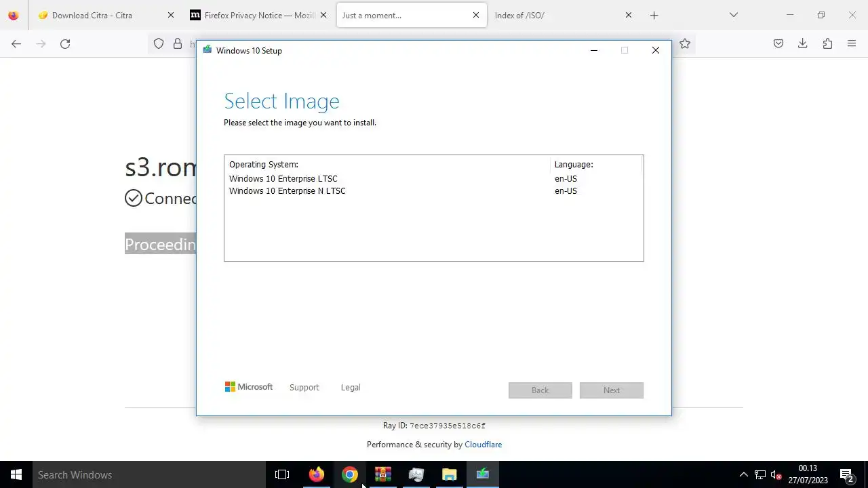The height and width of the screenshot is (488, 868).
Task: Open Google Chrome from the taskbar
Action: click(x=349, y=474)
